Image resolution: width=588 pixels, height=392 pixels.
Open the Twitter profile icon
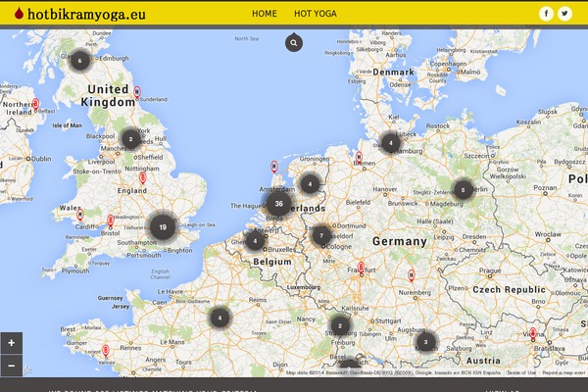click(x=564, y=14)
